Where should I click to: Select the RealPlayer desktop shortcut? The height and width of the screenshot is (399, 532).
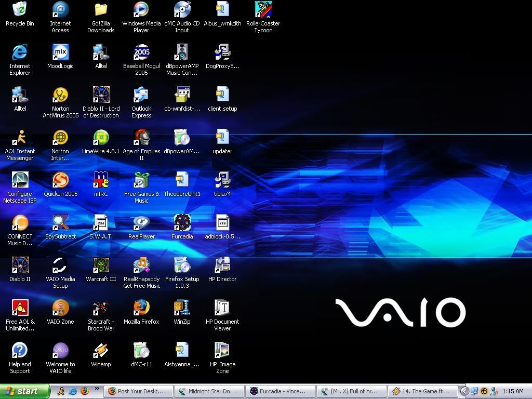[x=141, y=222]
